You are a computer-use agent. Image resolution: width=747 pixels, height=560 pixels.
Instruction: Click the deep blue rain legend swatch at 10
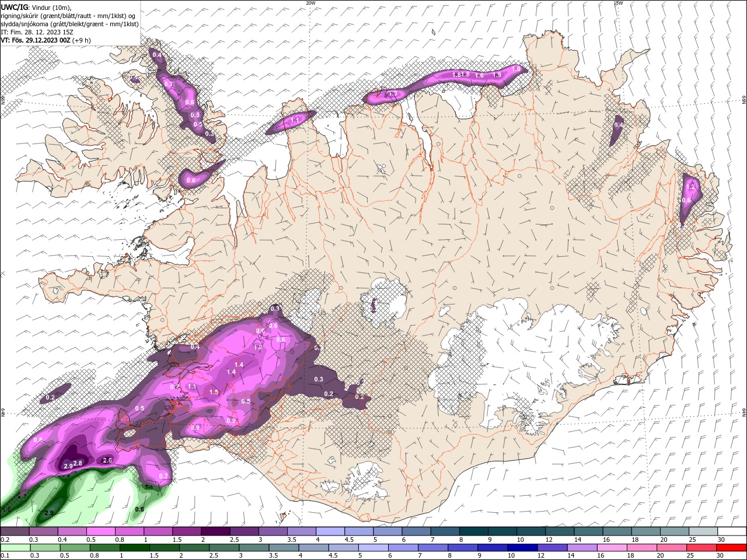coord(522,548)
